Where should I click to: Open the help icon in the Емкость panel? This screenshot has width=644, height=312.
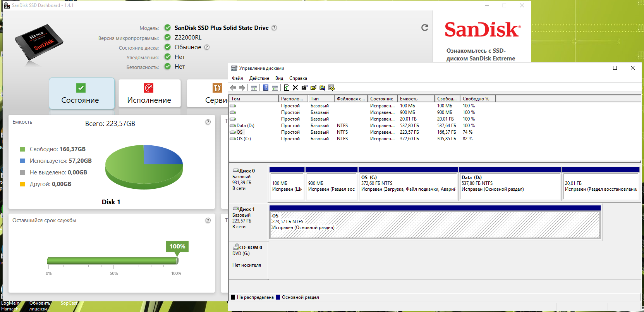pyautogui.click(x=208, y=122)
